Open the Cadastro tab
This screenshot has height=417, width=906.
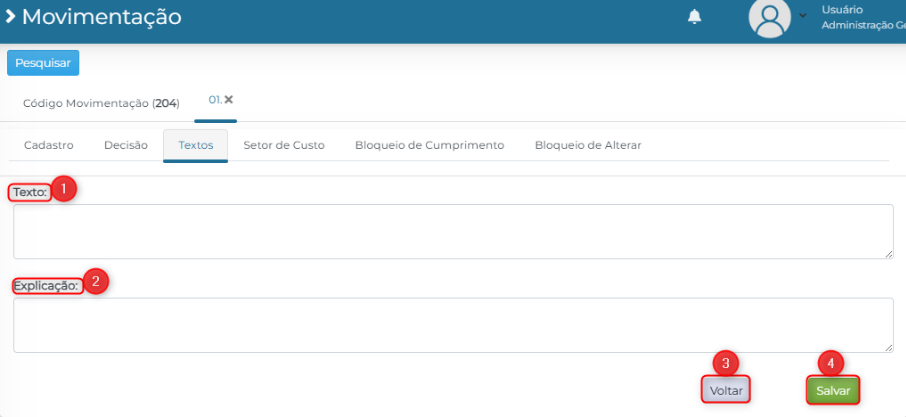click(49, 146)
